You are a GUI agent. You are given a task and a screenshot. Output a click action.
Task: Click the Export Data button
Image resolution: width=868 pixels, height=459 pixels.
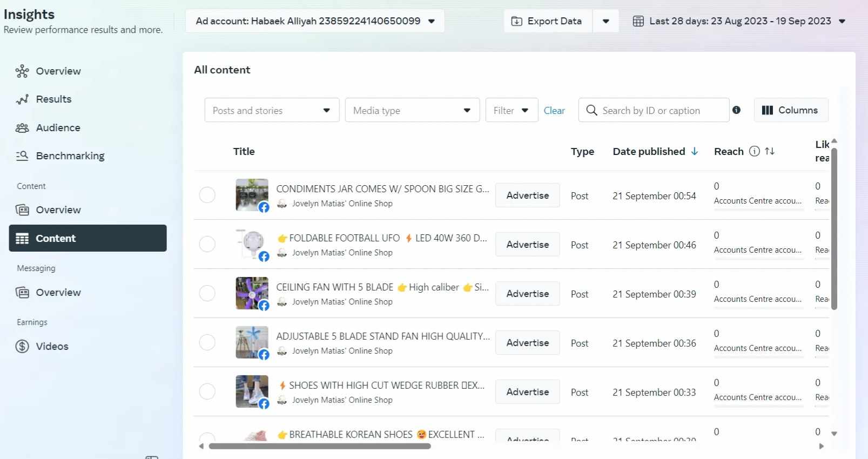point(548,21)
